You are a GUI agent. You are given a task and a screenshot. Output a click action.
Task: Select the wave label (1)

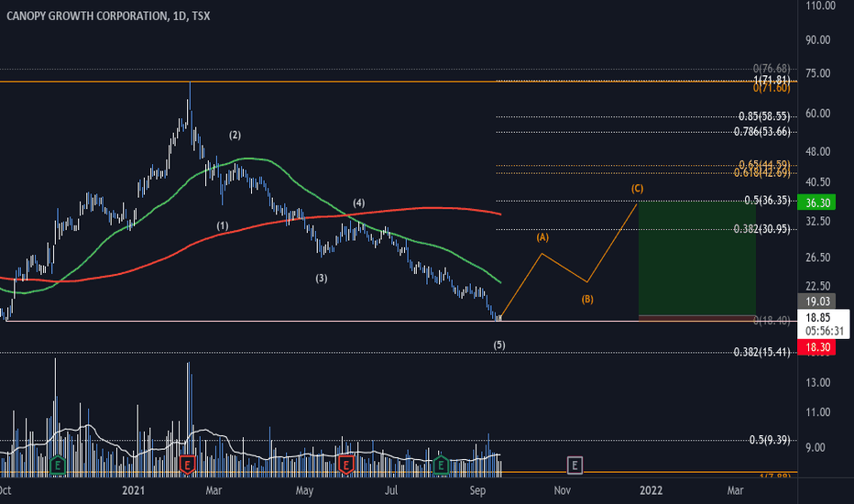223,225
